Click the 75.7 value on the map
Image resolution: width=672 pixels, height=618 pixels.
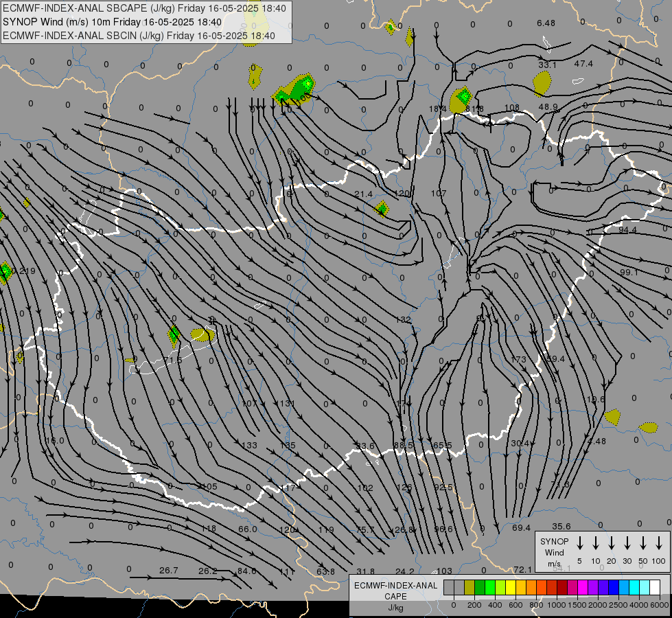click(x=365, y=530)
